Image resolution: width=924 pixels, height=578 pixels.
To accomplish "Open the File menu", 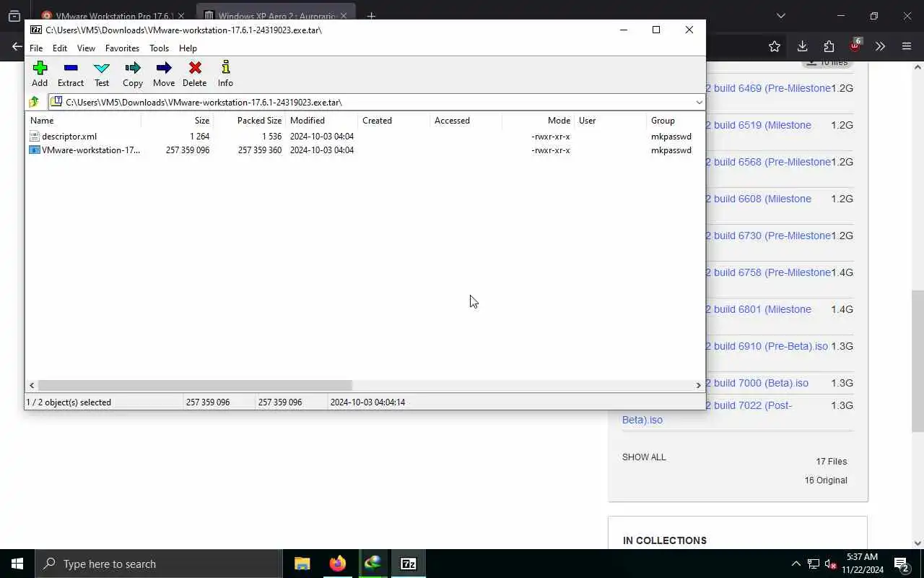I will (x=36, y=48).
